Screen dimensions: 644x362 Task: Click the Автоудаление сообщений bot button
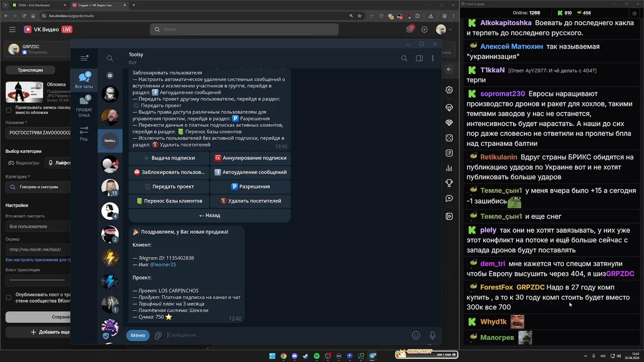point(250,172)
